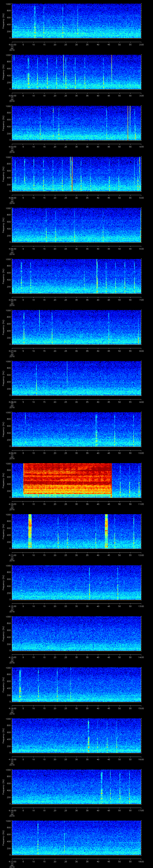Viewport: 153px width, 868px height.
Task: Click the Frequency (Hz) axis label of top panel
Action: pos(4,21)
